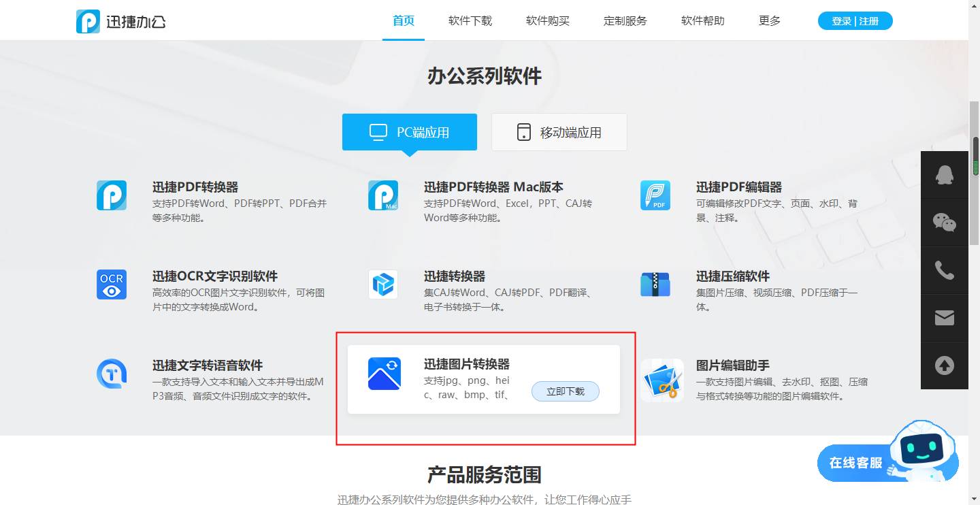Open 软件下载 navigation menu
The width and height of the screenshot is (980, 505).
click(x=470, y=20)
